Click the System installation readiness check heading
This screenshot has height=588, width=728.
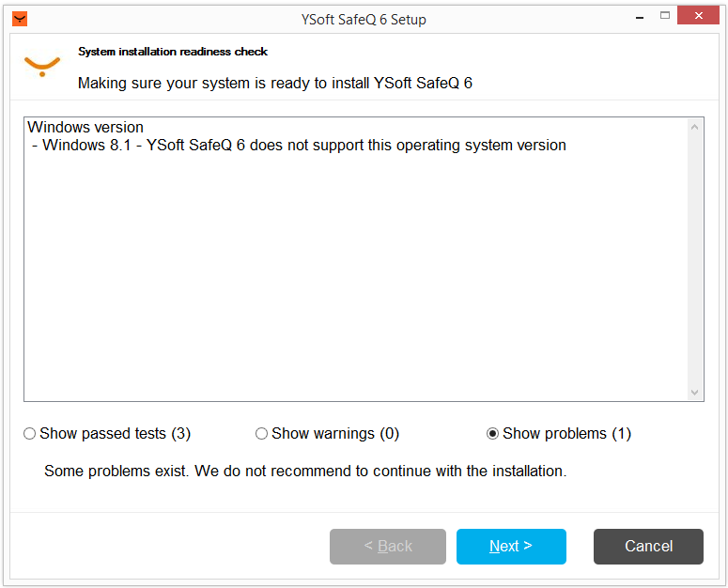[173, 52]
